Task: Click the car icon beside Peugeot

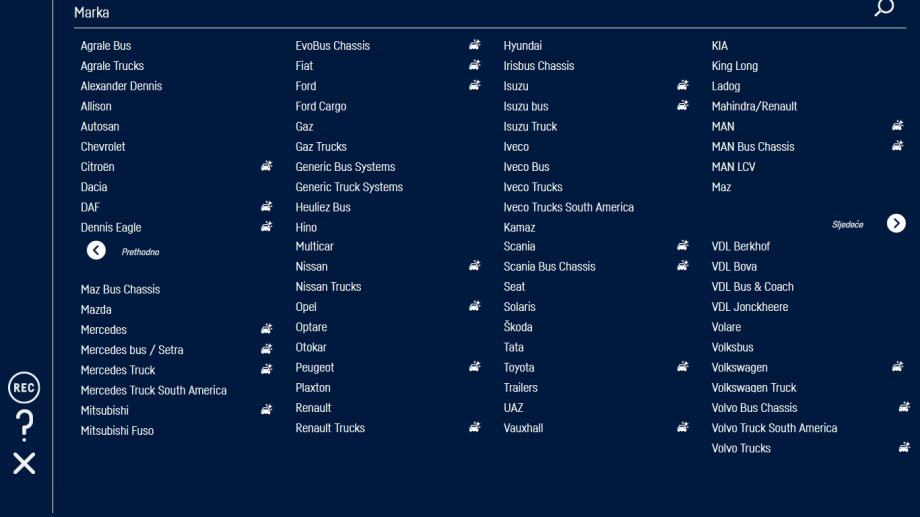Action: 475,368
